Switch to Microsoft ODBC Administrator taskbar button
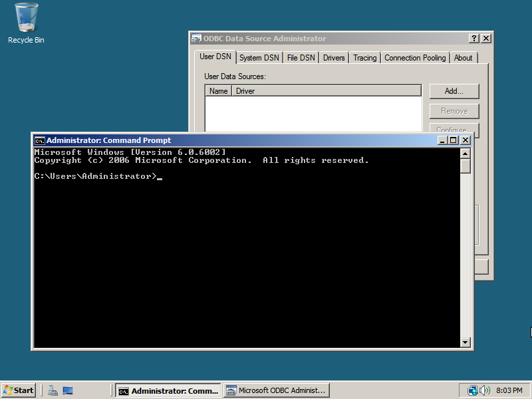 coord(276,390)
